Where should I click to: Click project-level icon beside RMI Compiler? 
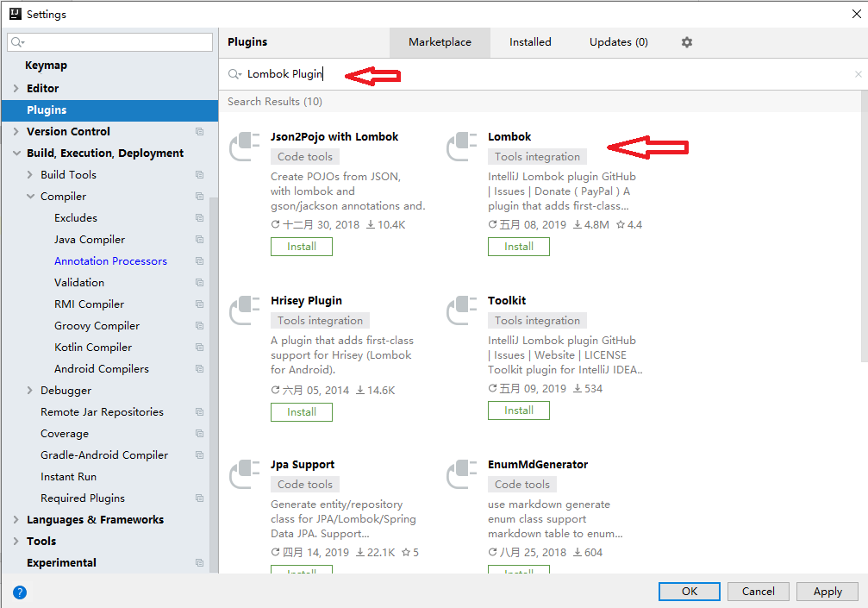[x=199, y=304]
